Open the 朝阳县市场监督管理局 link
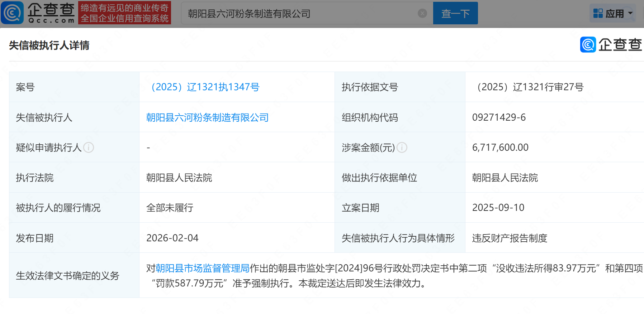Screen dimensions: 644x314 (203, 268)
